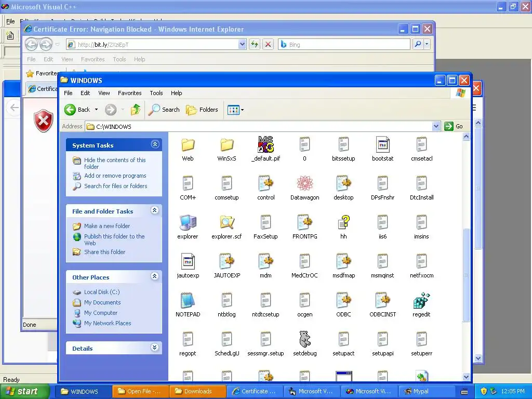Click the Internet Explorer search magnifier button

point(418,44)
